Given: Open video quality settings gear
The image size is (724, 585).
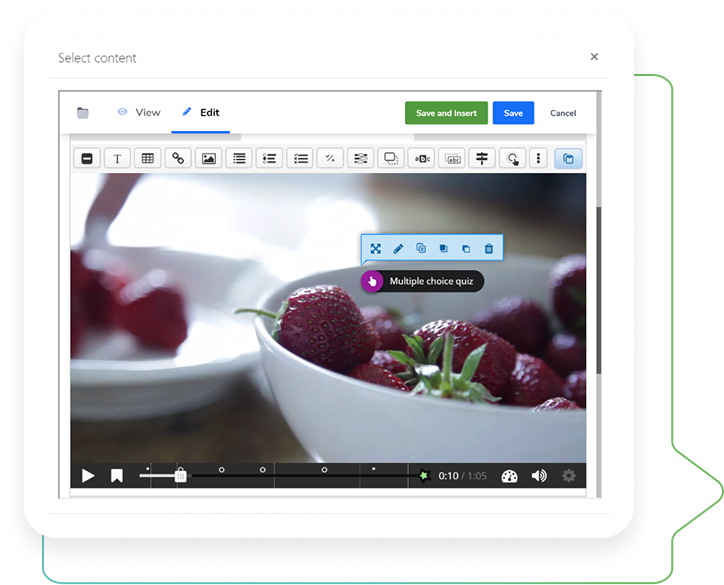Looking at the screenshot, I should coord(569,476).
